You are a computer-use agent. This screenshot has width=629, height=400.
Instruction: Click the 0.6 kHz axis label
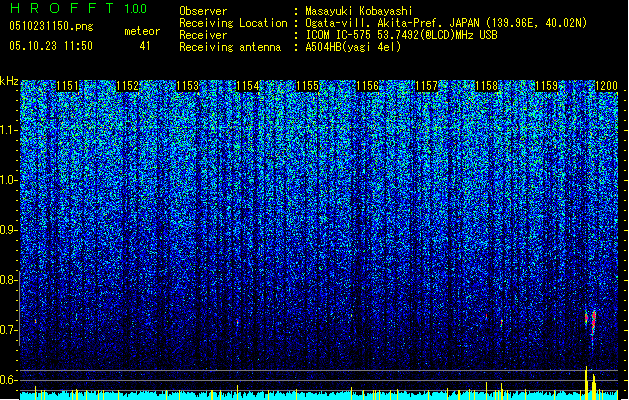pyautogui.click(x=8, y=380)
